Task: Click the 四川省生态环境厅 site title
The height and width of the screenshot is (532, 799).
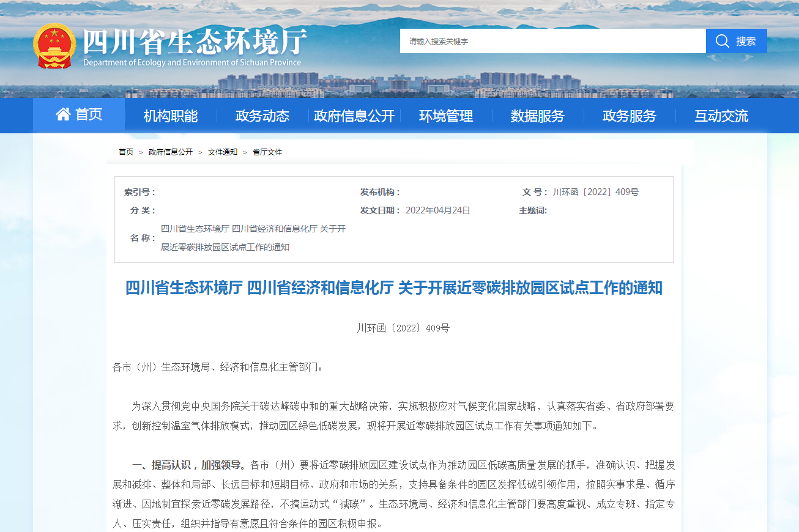Action: click(194, 42)
